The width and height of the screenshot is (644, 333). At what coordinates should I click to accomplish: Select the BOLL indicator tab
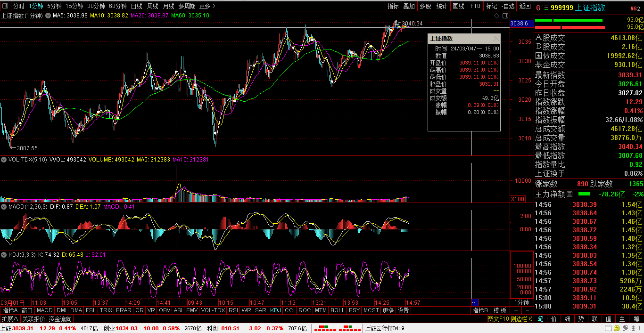pyautogui.click(x=338, y=310)
